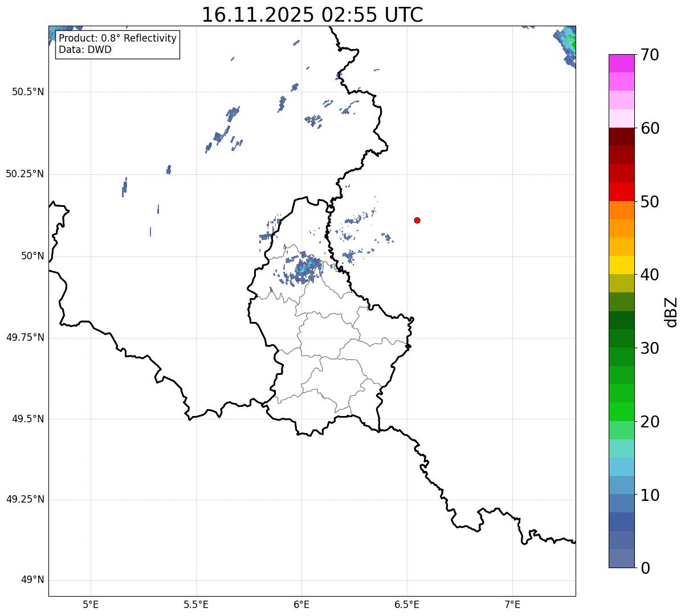Click the 49.75°N latitude label
The width and height of the screenshot is (685, 616).
pos(25,337)
